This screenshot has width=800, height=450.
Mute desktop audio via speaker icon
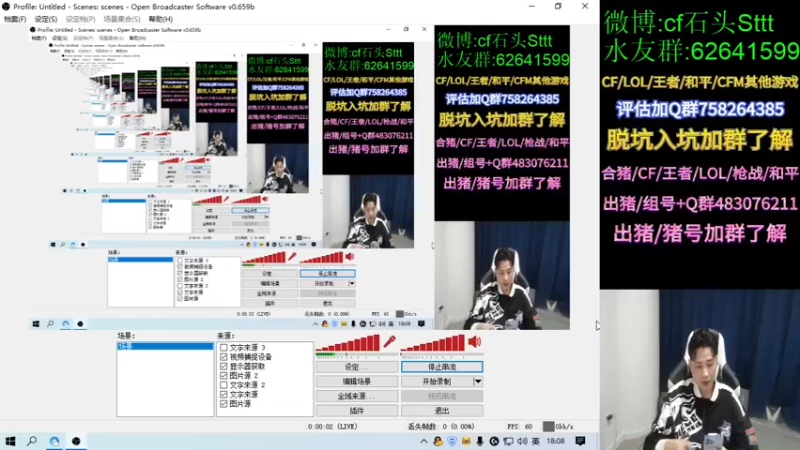[x=474, y=341]
